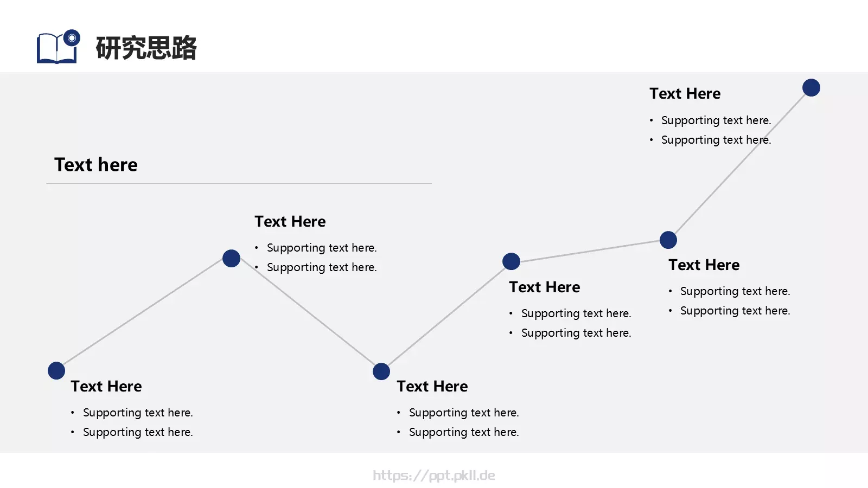
Task: Click the large "Text here" heading above the line
Action: pos(96,164)
